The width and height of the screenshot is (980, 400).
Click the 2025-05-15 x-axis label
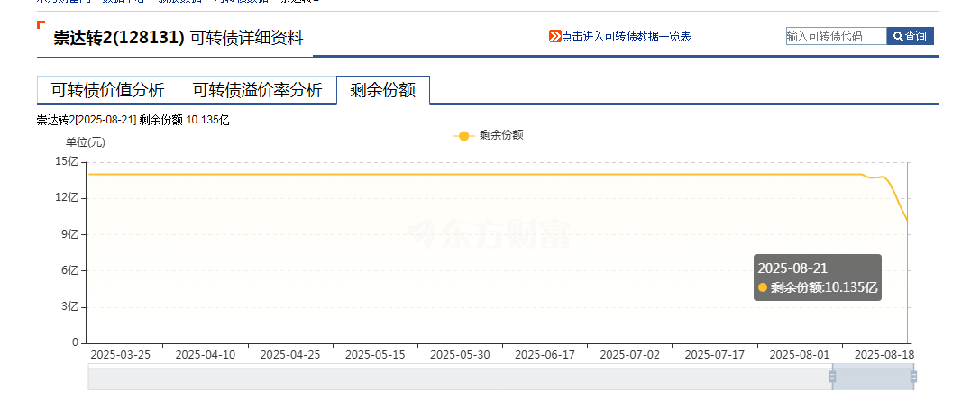[x=375, y=354]
